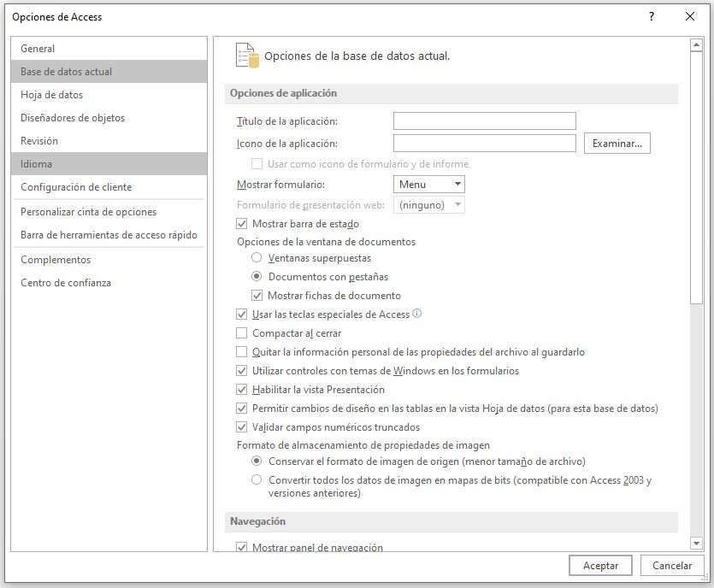This screenshot has width=714, height=588.
Task: Open the Complementos category
Action: click(x=109, y=260)
